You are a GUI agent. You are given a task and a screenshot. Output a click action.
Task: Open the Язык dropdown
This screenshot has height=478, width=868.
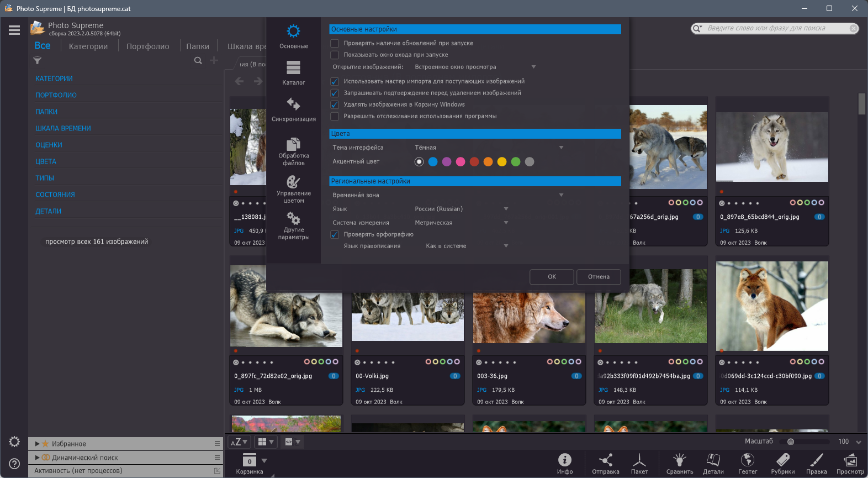tap(462, 209)
